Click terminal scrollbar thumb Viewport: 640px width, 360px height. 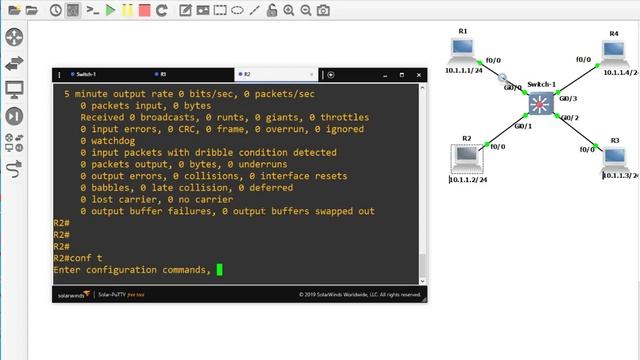click(422, 265)
